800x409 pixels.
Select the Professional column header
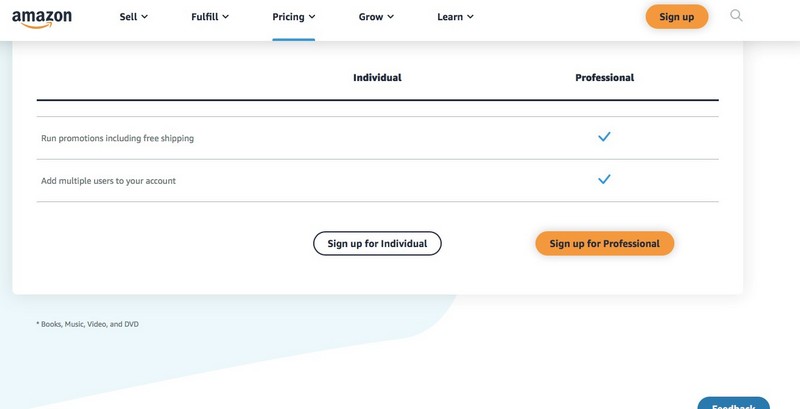pyautogui.click(x=605, y=78)
